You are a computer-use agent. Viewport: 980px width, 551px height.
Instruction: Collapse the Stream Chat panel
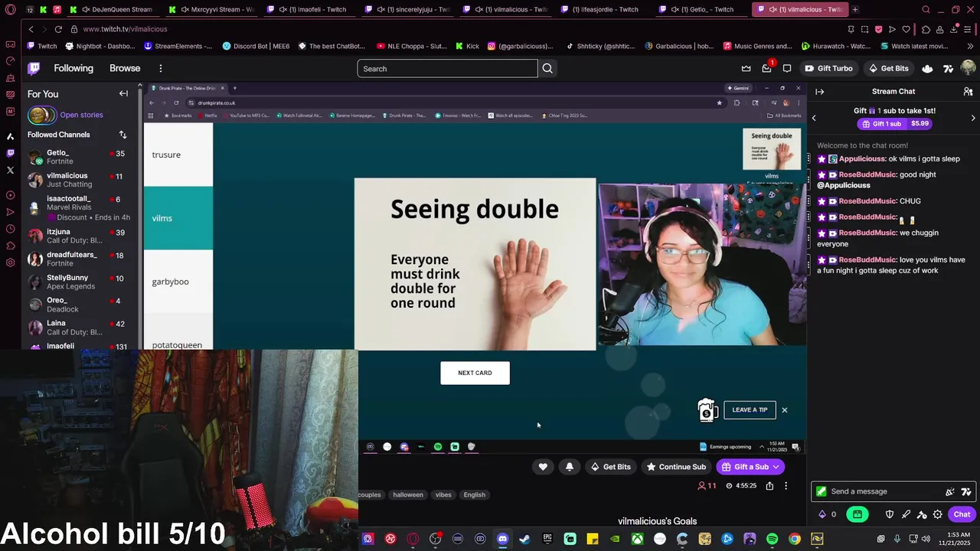coord(819,91)
